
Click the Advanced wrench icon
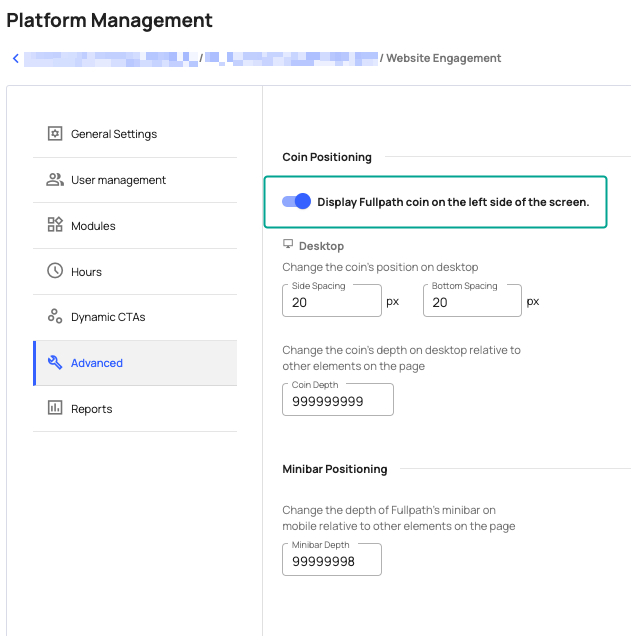55,363
